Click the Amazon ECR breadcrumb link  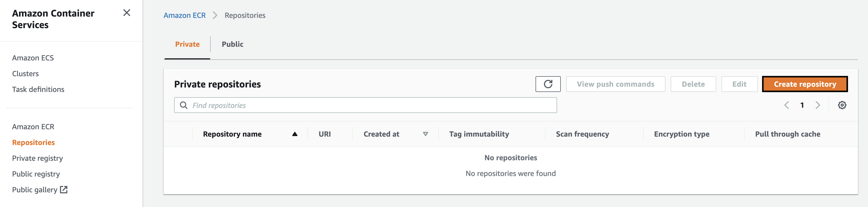(x=185, y=15)
